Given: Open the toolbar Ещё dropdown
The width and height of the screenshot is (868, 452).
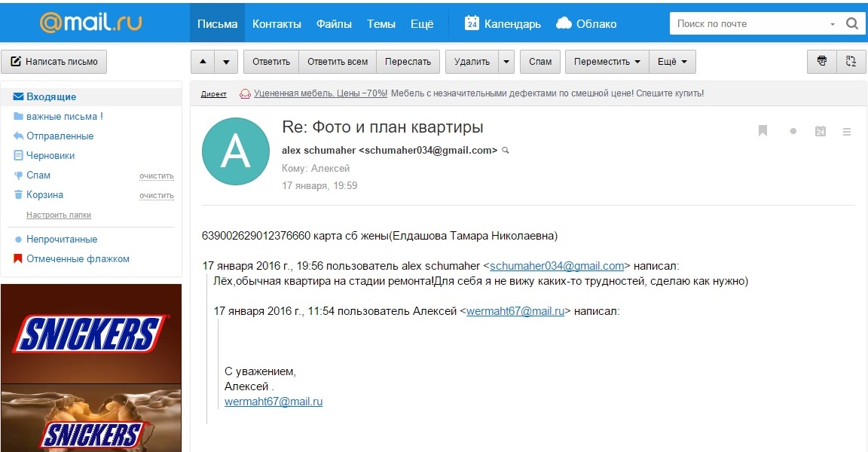Looking at the screenshot, I should click(x=673, y=62).
